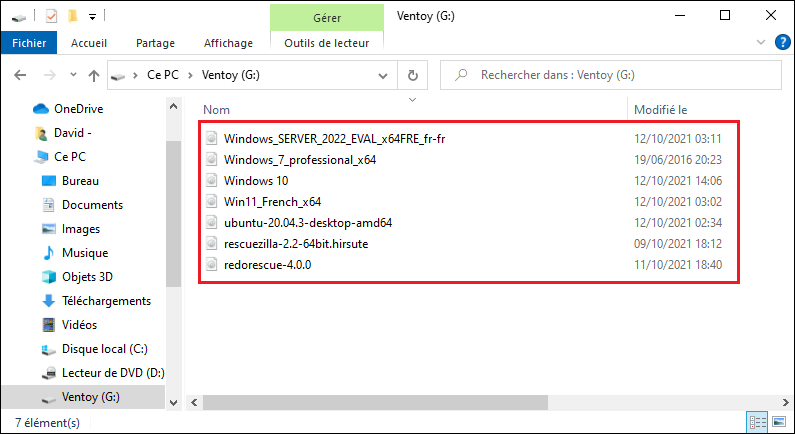Switch to the Affichage tab
Screen dimensions: 795x434
tap(227, 43)
